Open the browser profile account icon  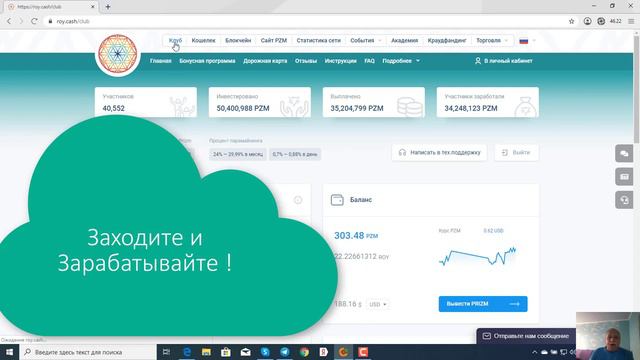[587, 21]
